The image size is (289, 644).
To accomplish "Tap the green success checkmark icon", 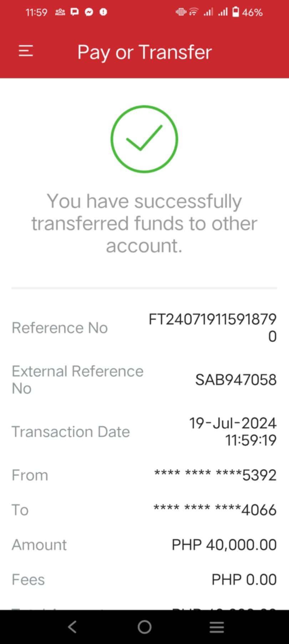I will tap(144, 139).
